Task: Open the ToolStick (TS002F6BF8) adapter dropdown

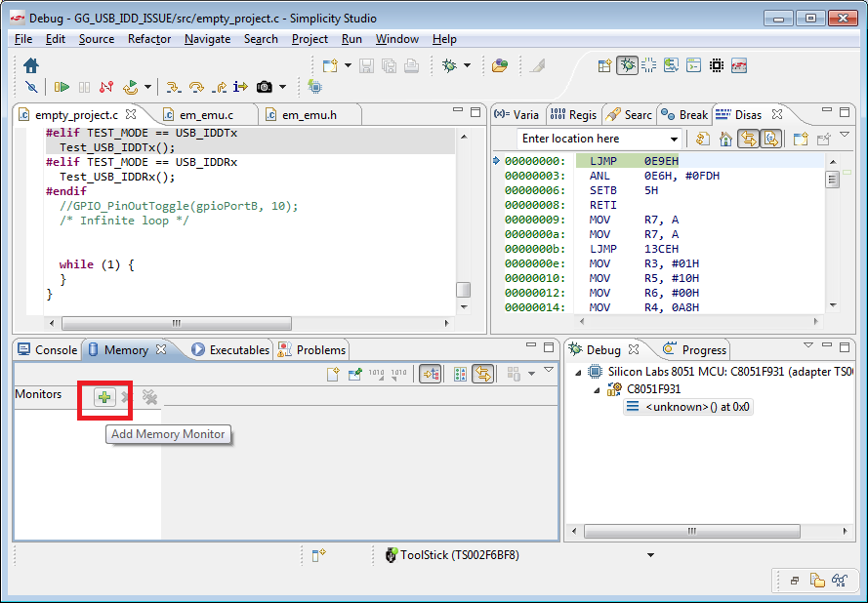Action: point(650,554)
